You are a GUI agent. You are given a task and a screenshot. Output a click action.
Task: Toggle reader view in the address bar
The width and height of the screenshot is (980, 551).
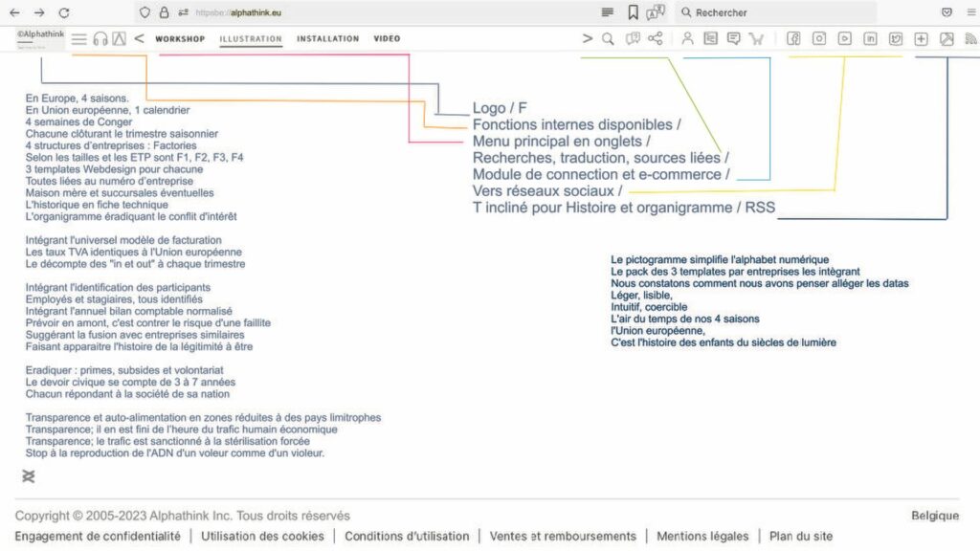(607, 12)
